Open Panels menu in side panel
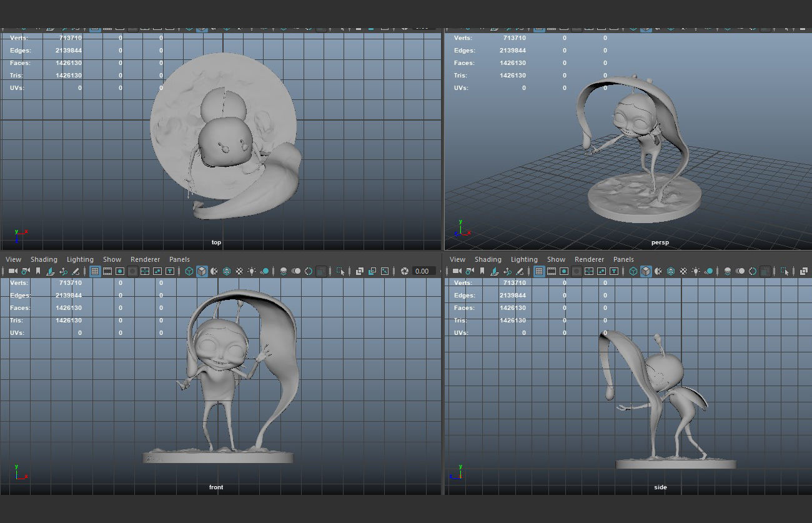This screenshot has height=523, width=812. [x=623, y=259]
